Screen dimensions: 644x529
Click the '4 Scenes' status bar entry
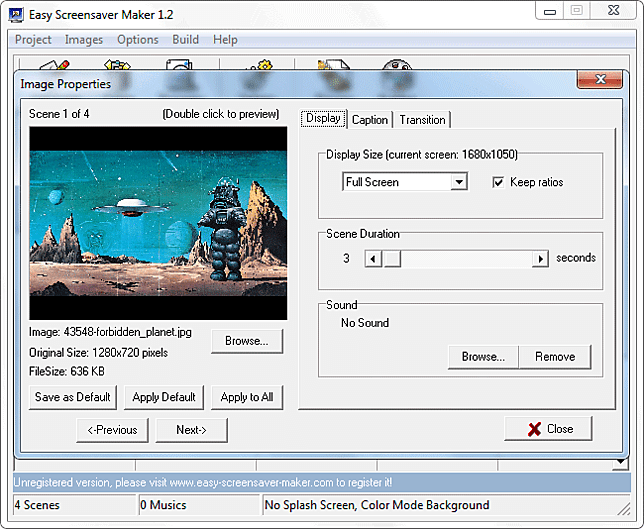(x=74, y=505)
